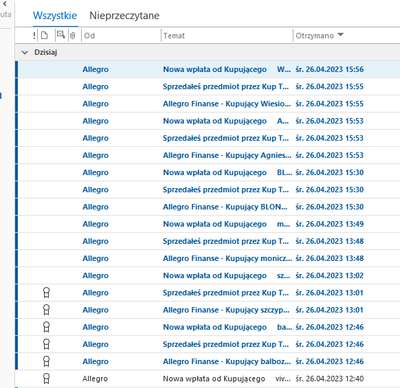The width and height of the screenshot is (400, 388).
Task: Click certificate icon on Kupujący balboz row
Action: (x=46, y=361)
